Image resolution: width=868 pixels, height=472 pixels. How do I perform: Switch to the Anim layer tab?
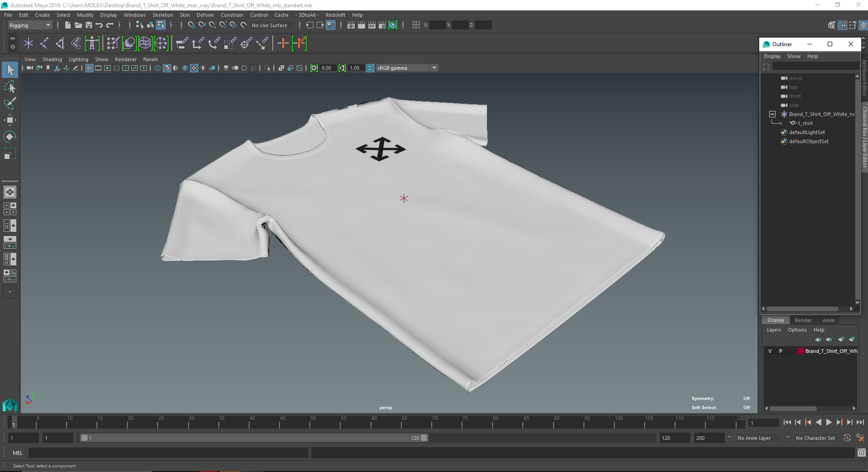click(x=828, y=320)
